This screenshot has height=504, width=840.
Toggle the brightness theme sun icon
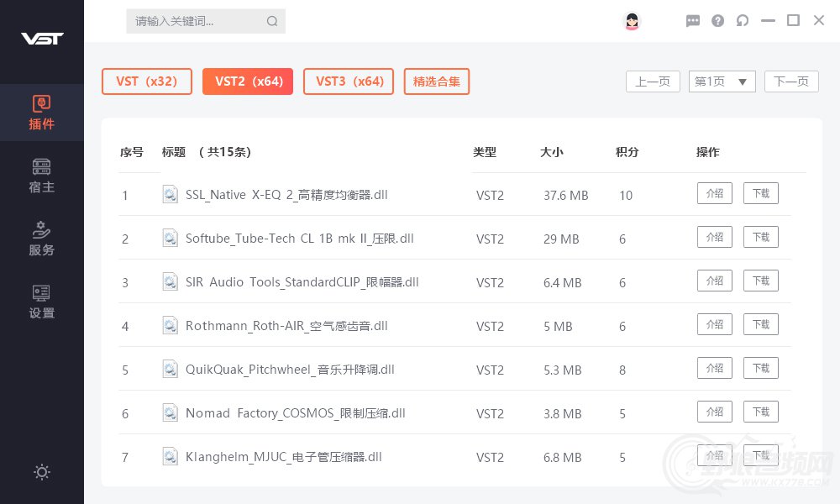click(42, 472)
